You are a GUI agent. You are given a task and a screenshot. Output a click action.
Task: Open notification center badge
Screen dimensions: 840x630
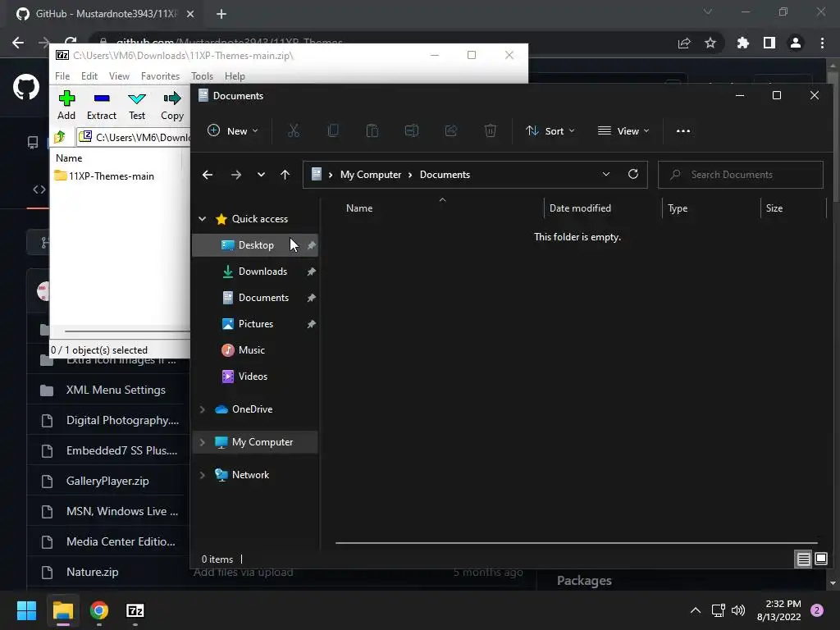[817, 610]
